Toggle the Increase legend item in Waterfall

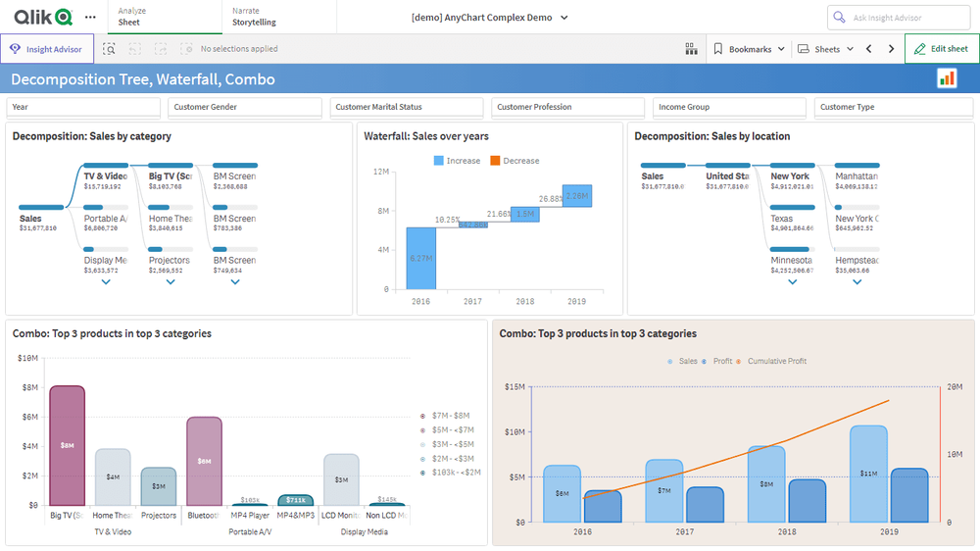click(458, 161)
